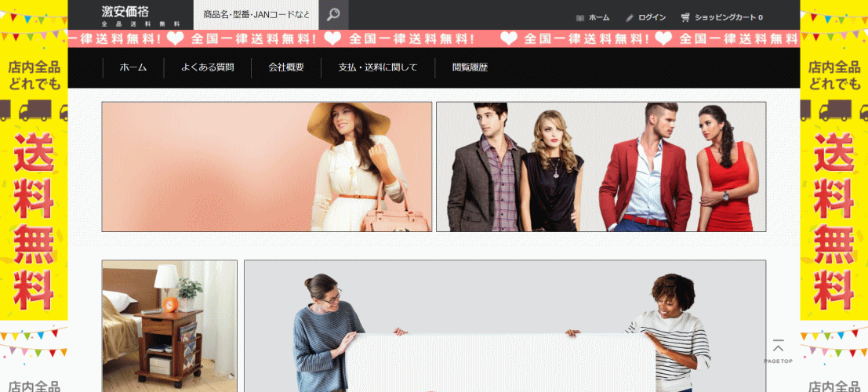This screenshot has width=868, height=392.
Task: Click the pencil icon beside ログイン
Action: [629, 17]
